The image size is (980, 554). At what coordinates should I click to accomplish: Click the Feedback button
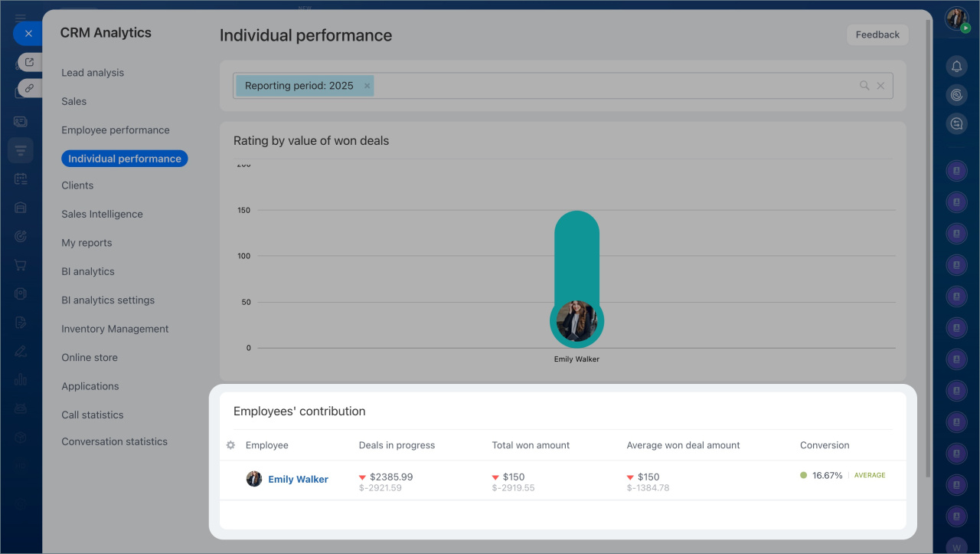point(877,34)
